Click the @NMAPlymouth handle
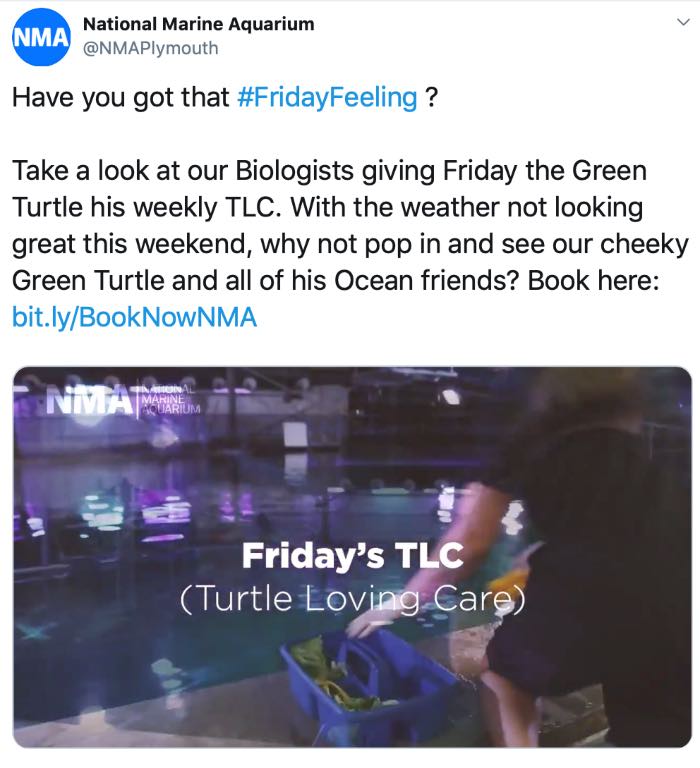 150,48
